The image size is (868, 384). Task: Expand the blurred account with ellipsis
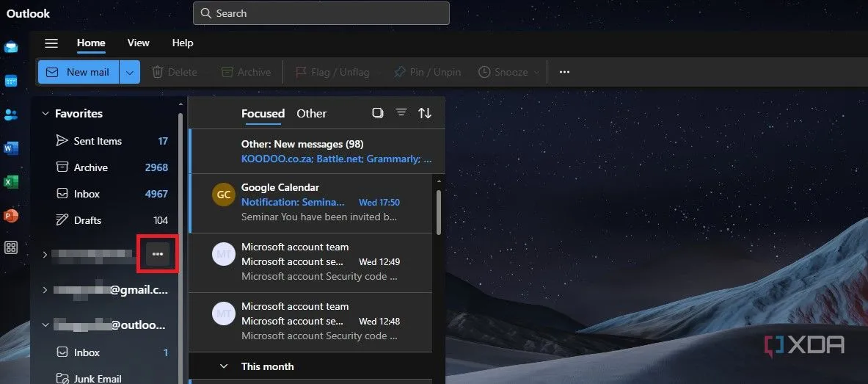(45, 254)
